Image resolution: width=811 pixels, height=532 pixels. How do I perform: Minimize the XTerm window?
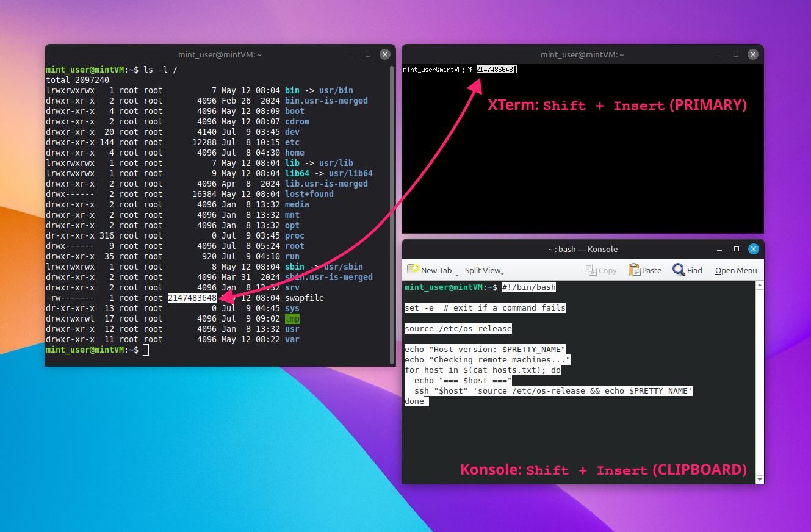(719, 54)
